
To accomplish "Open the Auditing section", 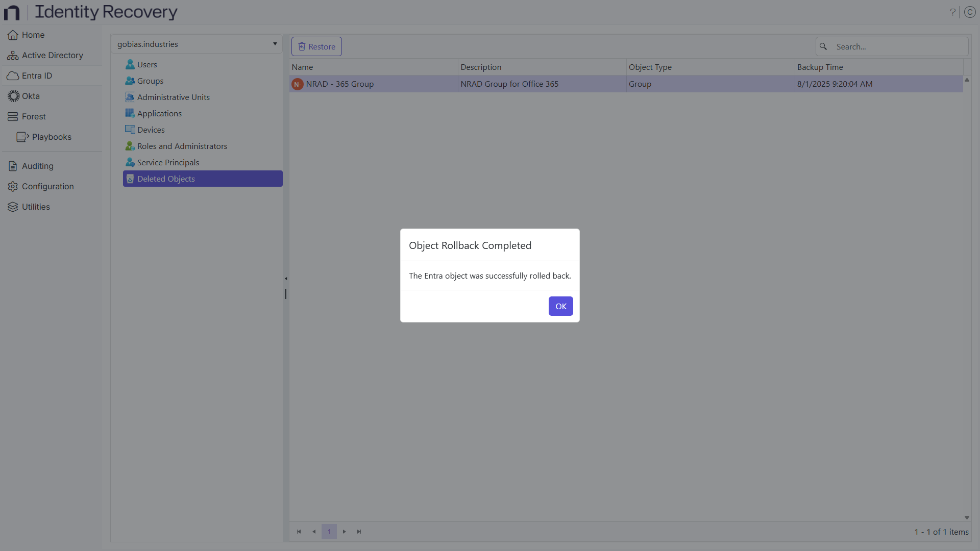I will pyautogui.click(x=37, y=166).
